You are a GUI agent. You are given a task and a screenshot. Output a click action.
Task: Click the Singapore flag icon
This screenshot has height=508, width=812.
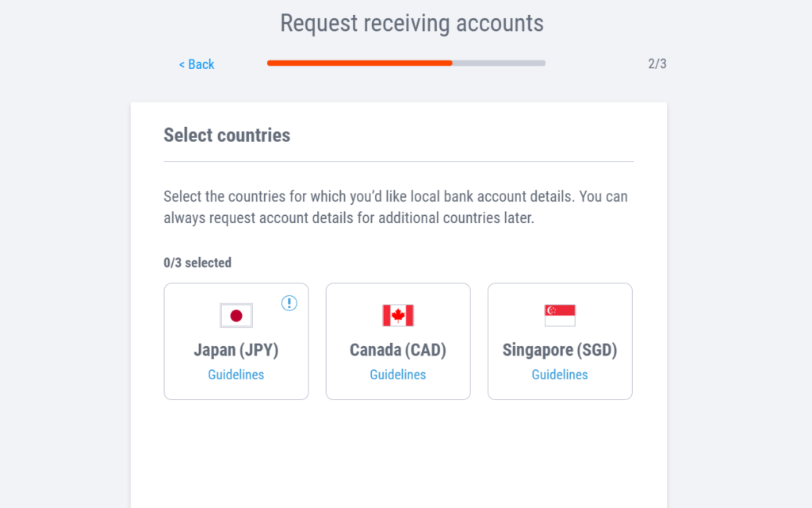pos(560,315)
